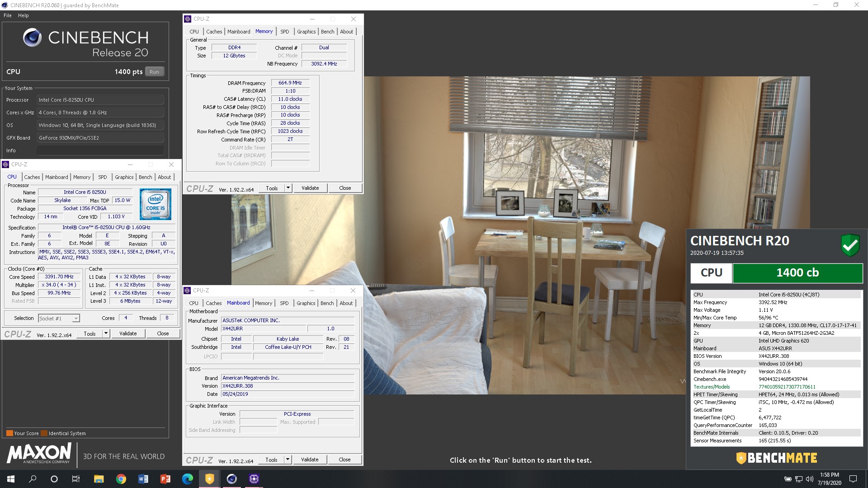This screenshot has height=488, width=868.
Task: Open About tab in CPU-Z Mainboard window
Action: [x=346, y=303]
